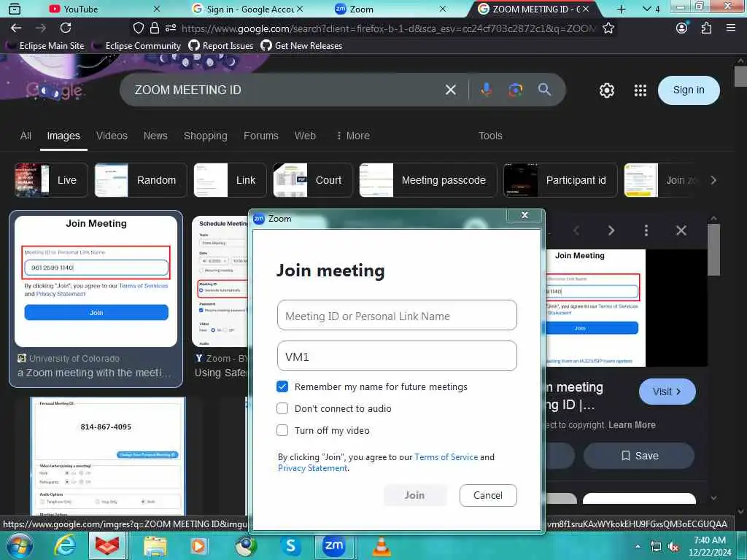Select the Participant id suggestion chip
Image resolution: width=747 pixels, height=560 pixels.
(560, 180)
